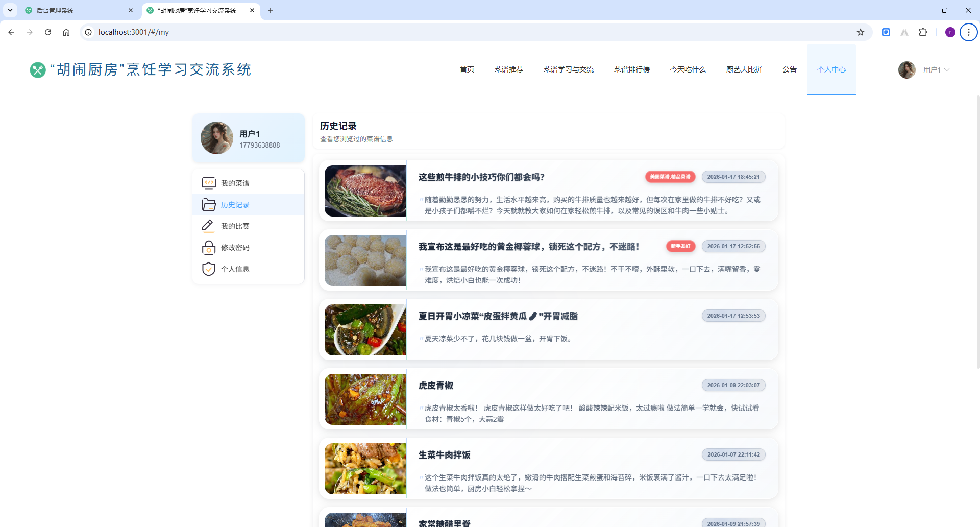
Task: Open the 生菜牛肉拌饭 recipe title
Action: tap(445, 455)
